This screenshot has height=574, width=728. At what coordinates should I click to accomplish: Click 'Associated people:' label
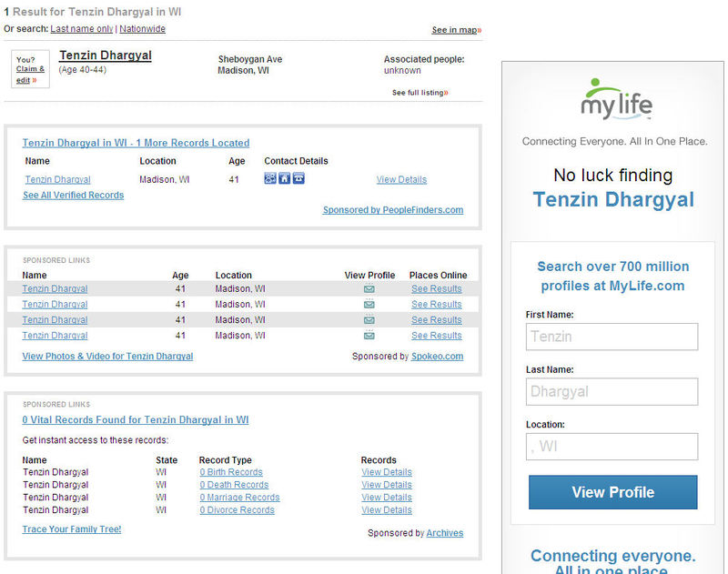point(424,59)
